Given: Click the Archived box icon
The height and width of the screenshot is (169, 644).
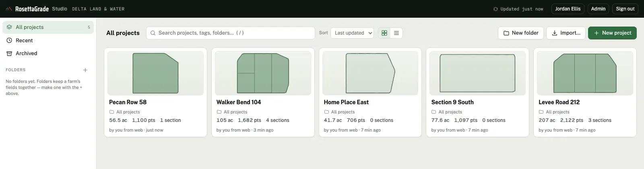Looking at the screenshot, I should pos(9,53).
